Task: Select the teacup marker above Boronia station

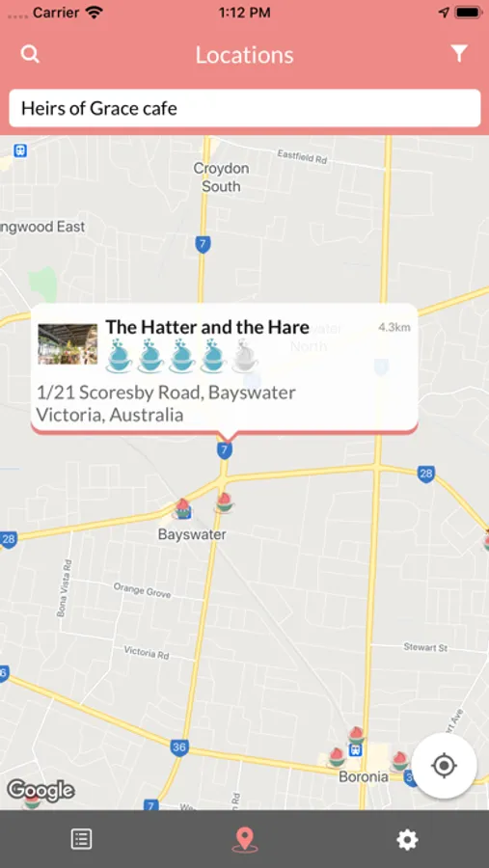Action: pos(356,735)
